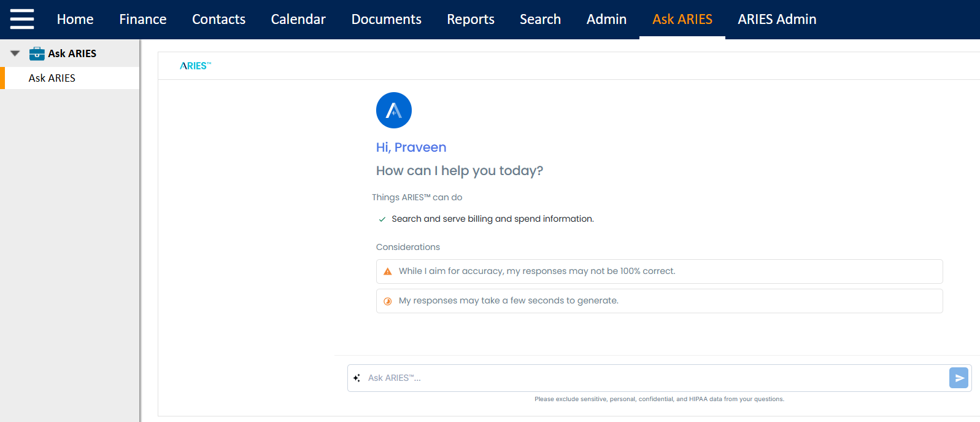Click the HIPAA data disclaimer text
980x422 pixels.
point(659,399)
